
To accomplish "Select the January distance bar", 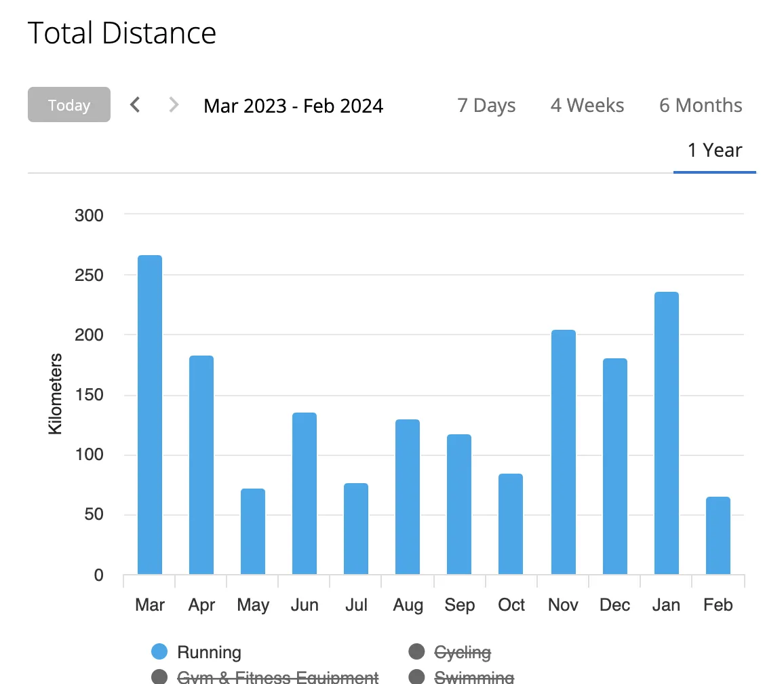I will click(x=666, y=433).
